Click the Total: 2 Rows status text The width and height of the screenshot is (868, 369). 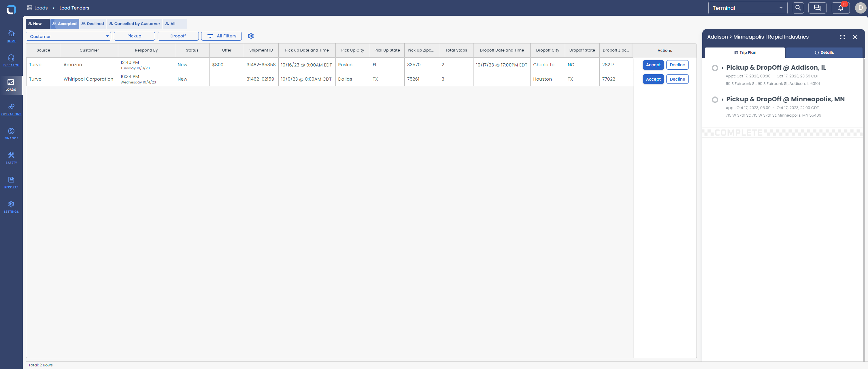coord(40,365)
